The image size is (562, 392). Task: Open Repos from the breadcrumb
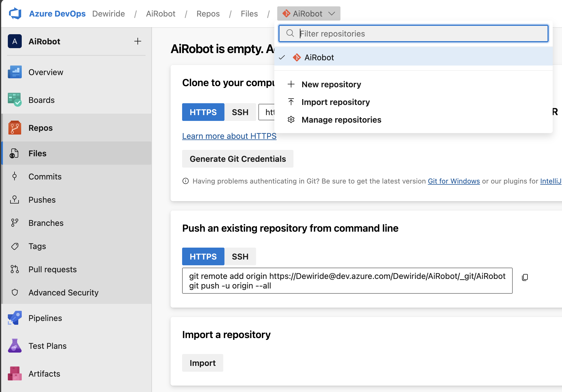pos(208,13)
